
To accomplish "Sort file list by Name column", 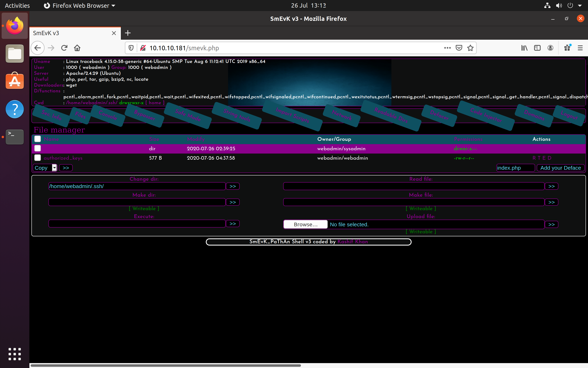I will pyautogui.click(x=51, y=139).
